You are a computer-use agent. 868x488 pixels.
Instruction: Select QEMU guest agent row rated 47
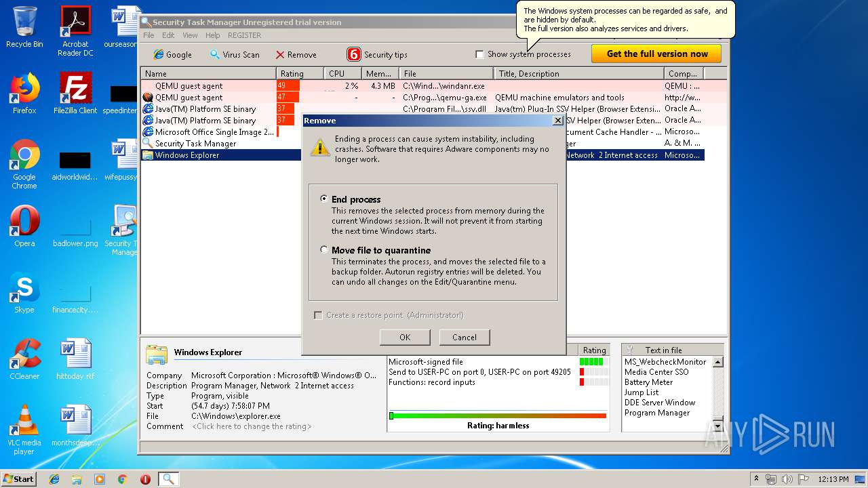(x=422, y=98)
